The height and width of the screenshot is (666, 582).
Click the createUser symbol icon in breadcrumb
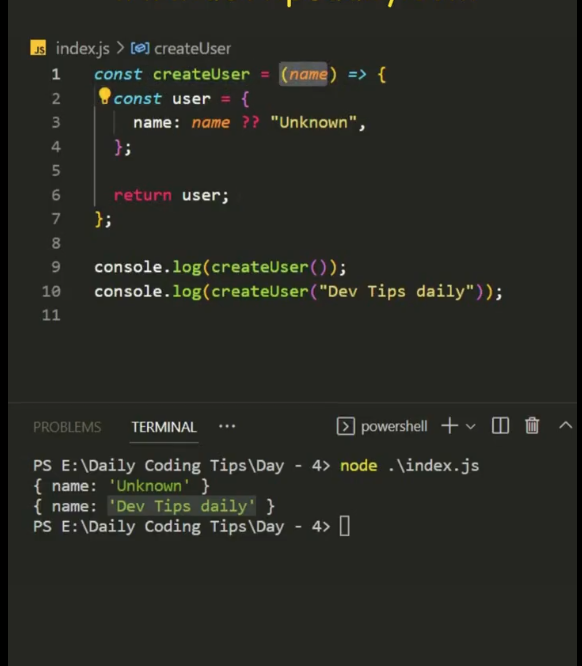(140, 48)
